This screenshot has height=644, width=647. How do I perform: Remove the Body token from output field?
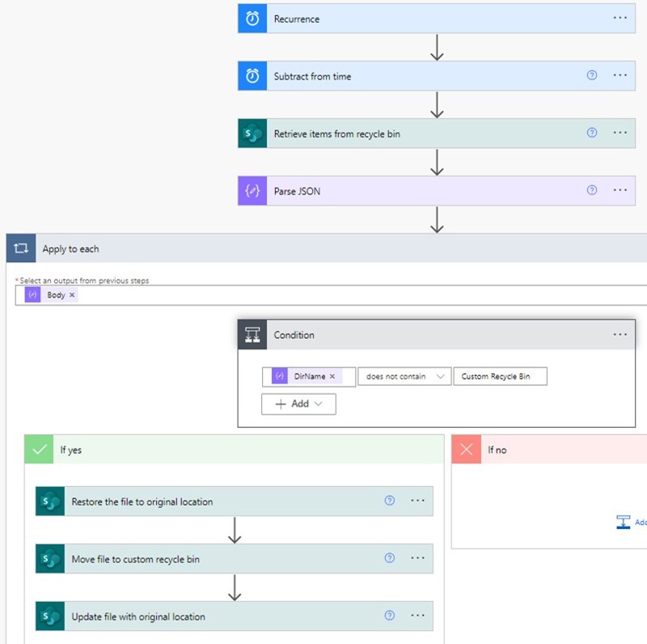pyautogui.click(x=72, y=295)
